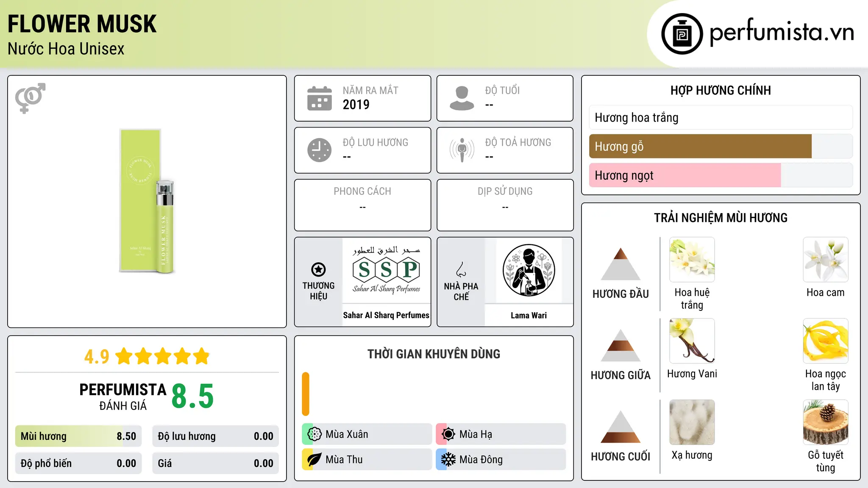Select the Xạ hương note image

pos(692,422)
